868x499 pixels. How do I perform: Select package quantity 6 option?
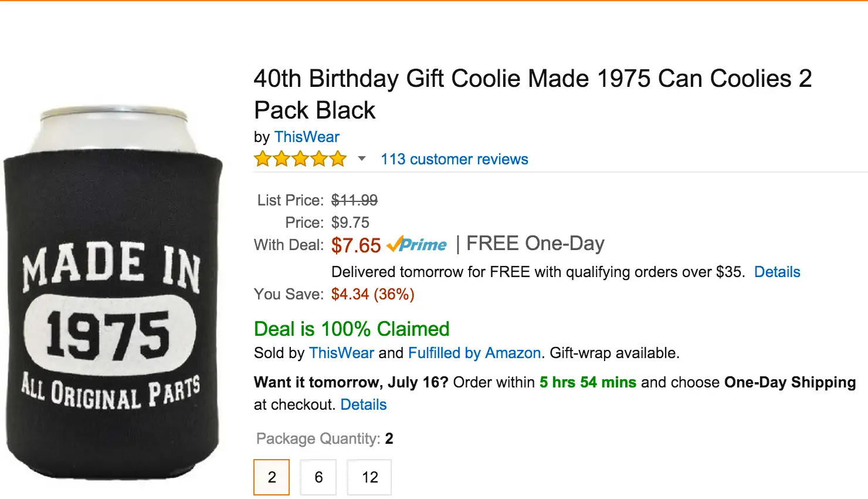[318, 477]
